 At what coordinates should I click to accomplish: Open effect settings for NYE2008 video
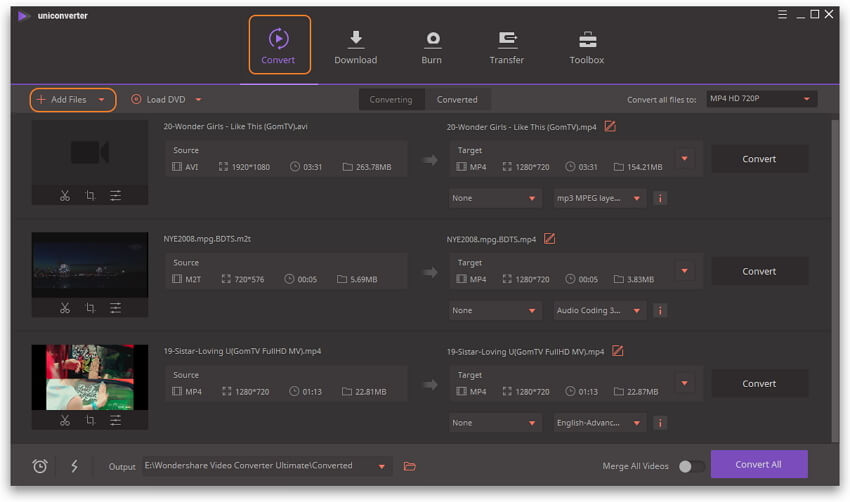[x=115, y=308]
